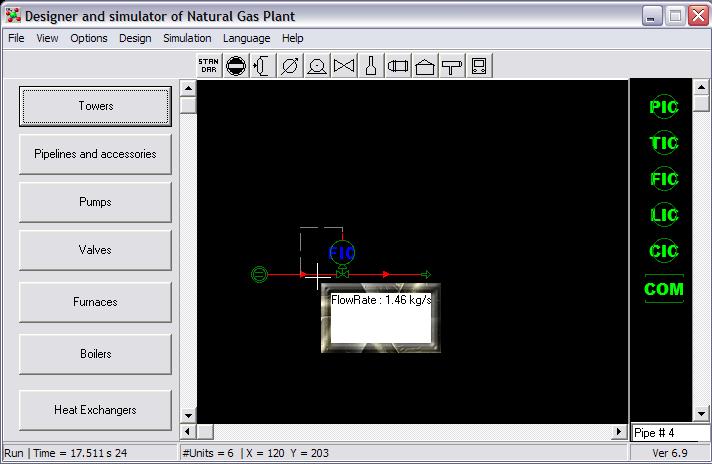
Task: Open the Design menu
Action: (x=135, y=38)
